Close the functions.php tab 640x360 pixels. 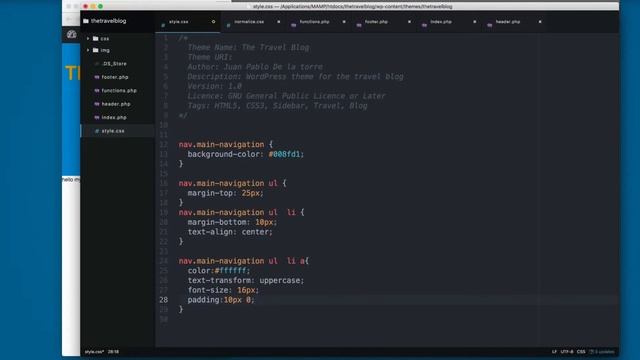[344, 22]
